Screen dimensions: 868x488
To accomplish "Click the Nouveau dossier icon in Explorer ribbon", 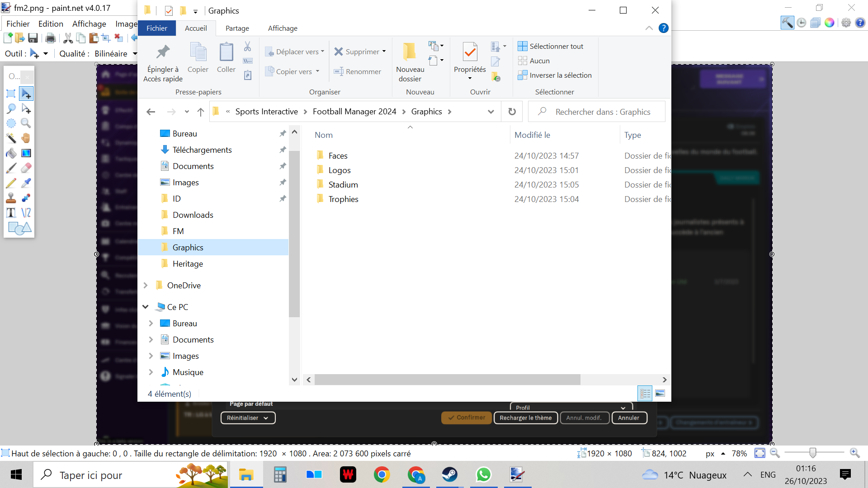I will pyautogui.click(x=410, y=52).
